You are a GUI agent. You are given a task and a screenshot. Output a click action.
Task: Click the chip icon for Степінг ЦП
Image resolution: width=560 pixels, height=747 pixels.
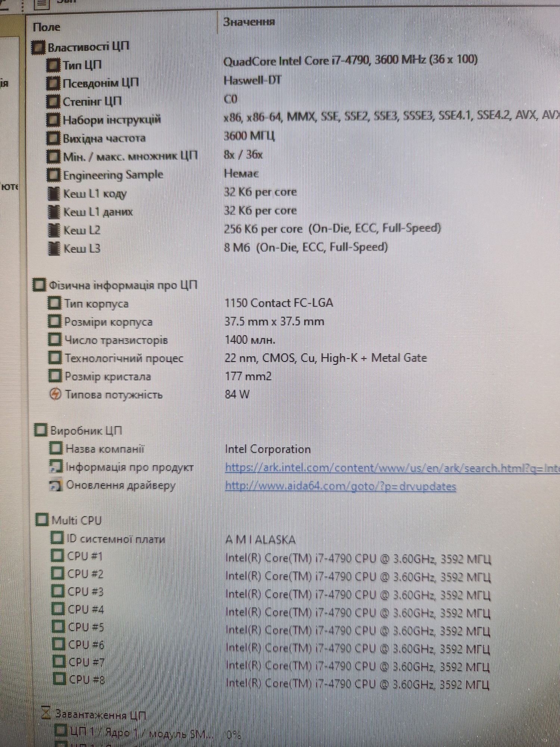pyautogui.click(x=53, y=101)
